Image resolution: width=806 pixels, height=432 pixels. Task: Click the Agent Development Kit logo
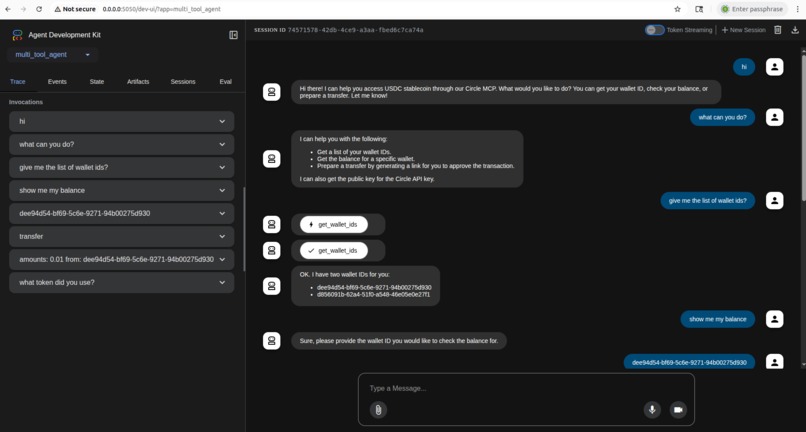pos(17,35)
